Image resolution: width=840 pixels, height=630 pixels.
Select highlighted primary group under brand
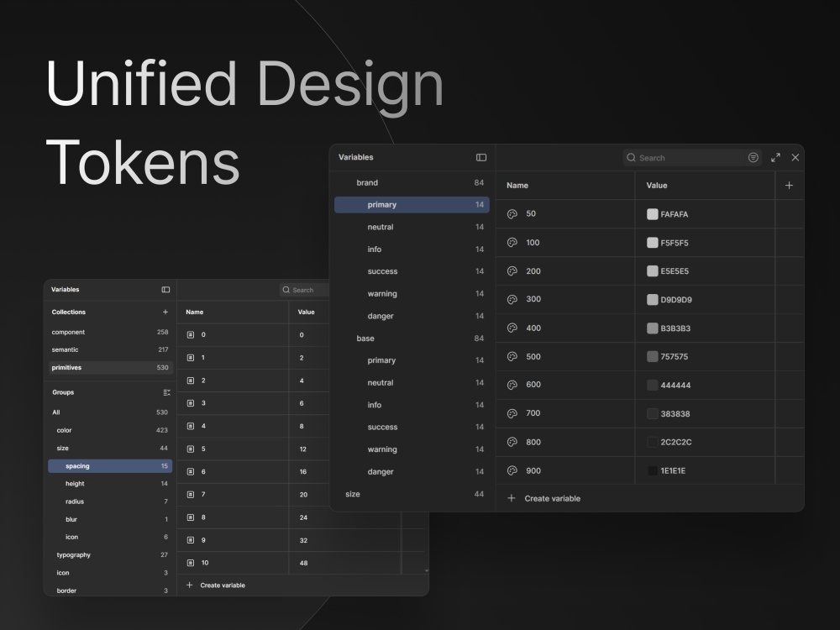(412, 205)
